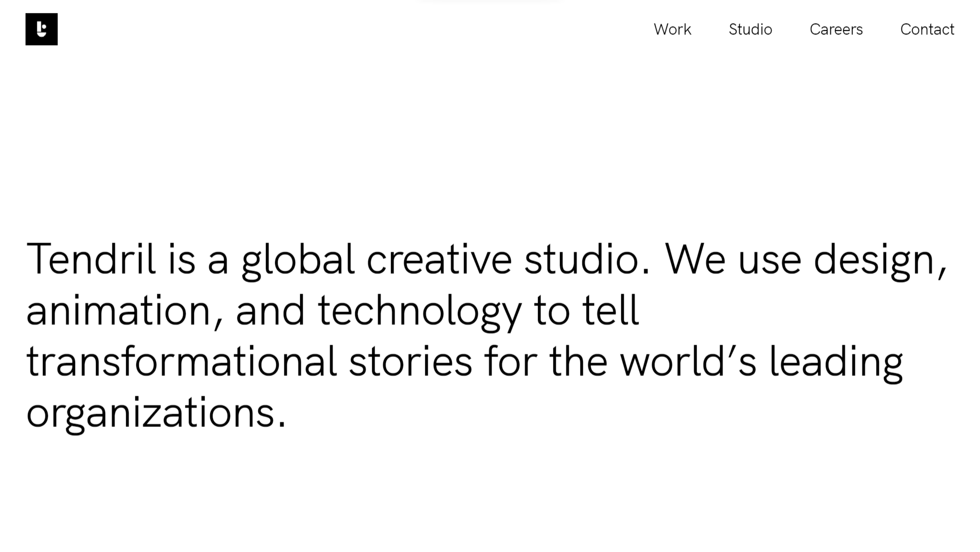This screenshot has width=980, height=552.
Task: Open the Contact page
Action: pos(927,30)
